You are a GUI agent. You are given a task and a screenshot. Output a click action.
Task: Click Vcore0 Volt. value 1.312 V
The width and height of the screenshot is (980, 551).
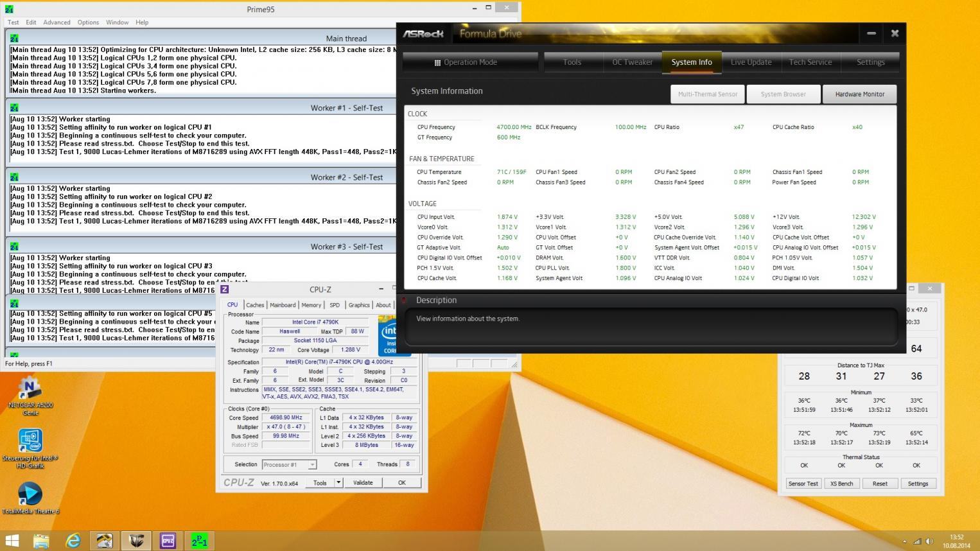pyautogui.click(x=507, y=227)
